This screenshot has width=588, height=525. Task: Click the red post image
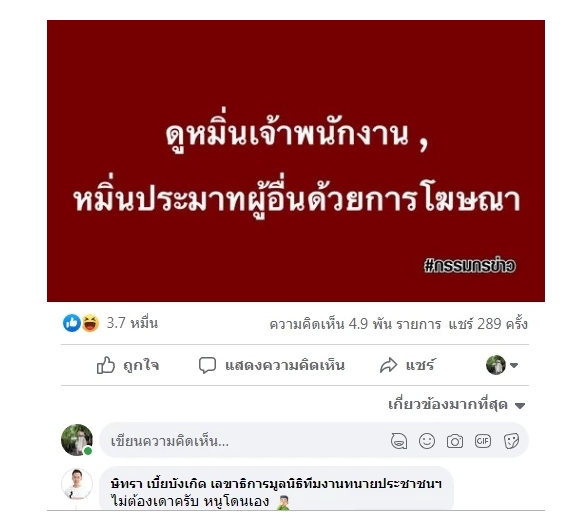296,161
